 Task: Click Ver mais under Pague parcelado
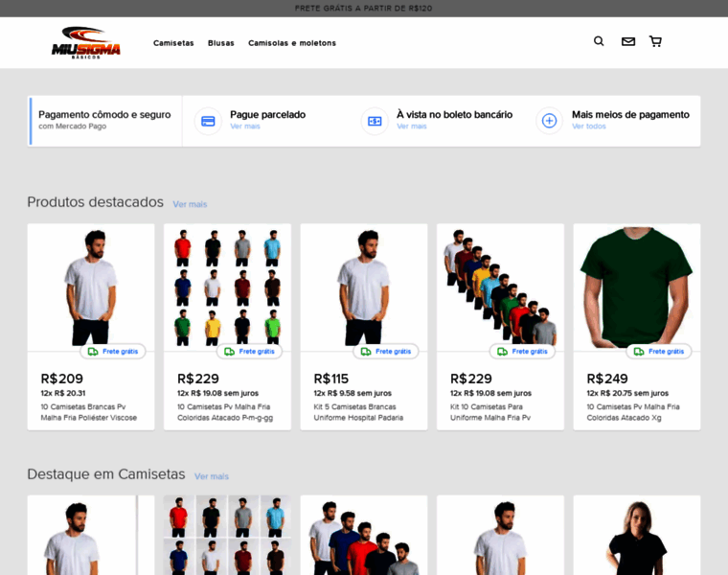[245, 126]
